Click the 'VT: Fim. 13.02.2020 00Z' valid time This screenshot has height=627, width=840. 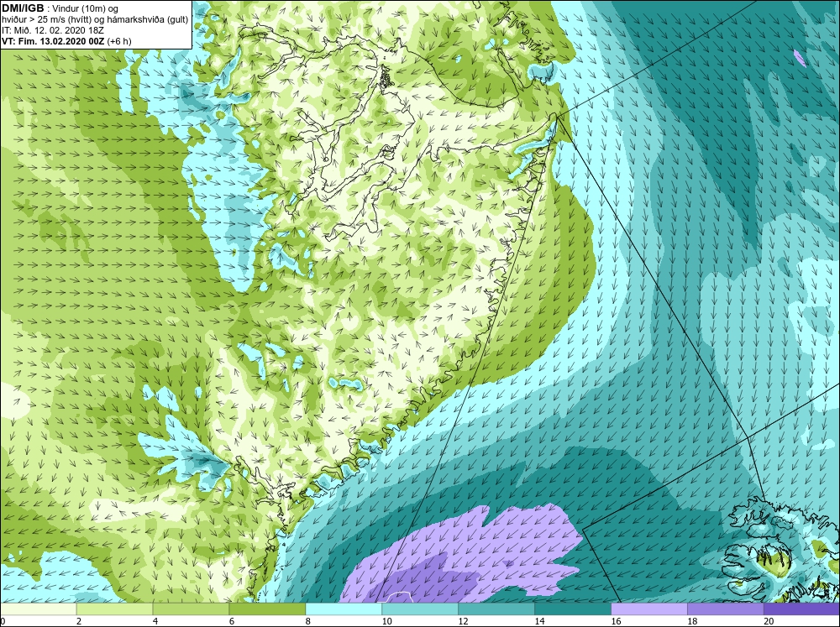54,41
